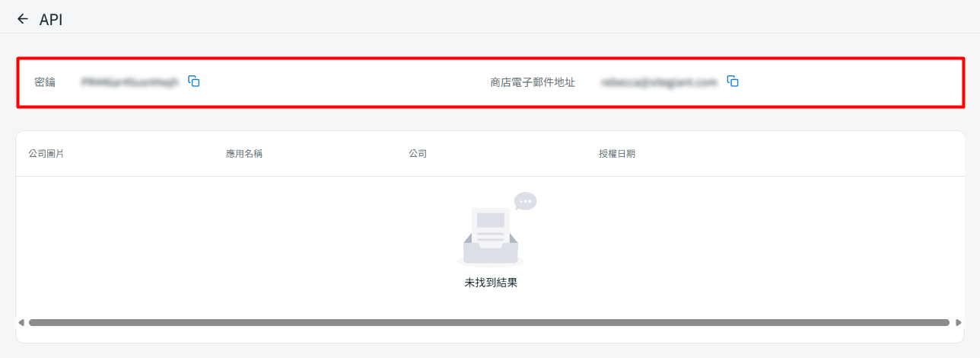Click the 密鑰 label
The image size is (980, 358).
[x=45, y=82]
